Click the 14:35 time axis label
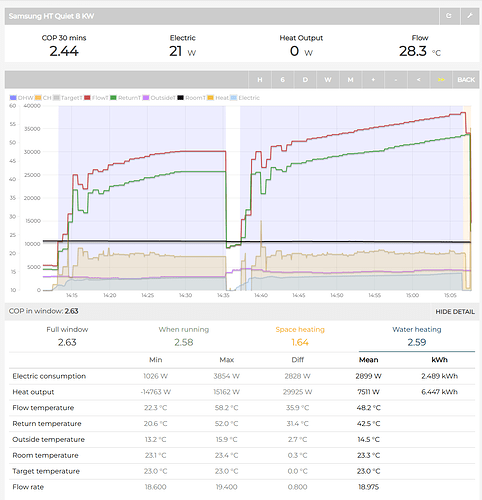 (223, 295)
